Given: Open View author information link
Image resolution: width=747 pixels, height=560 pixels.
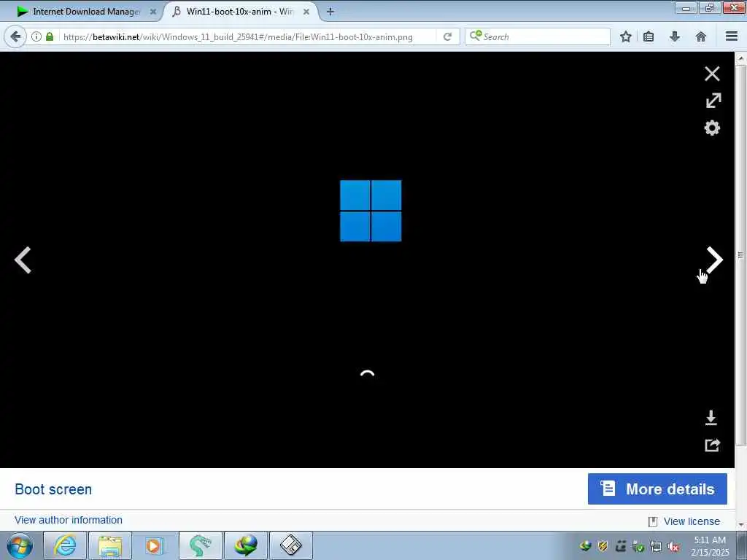Looking at the screenshot, I should point(69,520).
